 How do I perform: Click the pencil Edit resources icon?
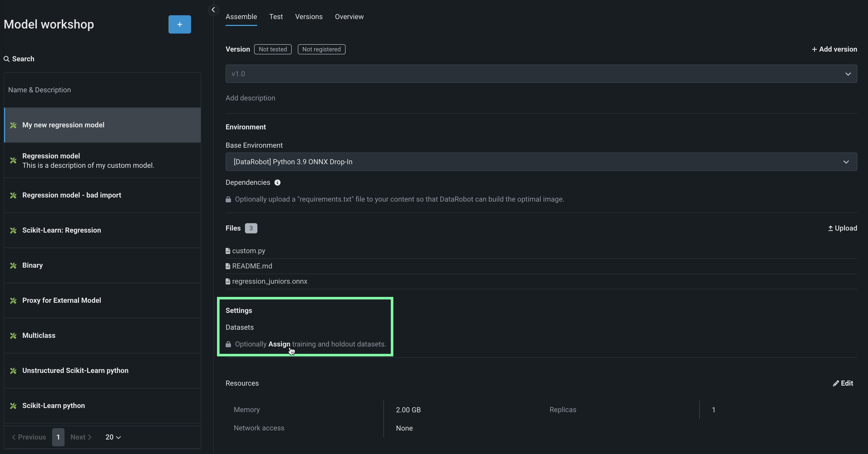coord(836,383)
